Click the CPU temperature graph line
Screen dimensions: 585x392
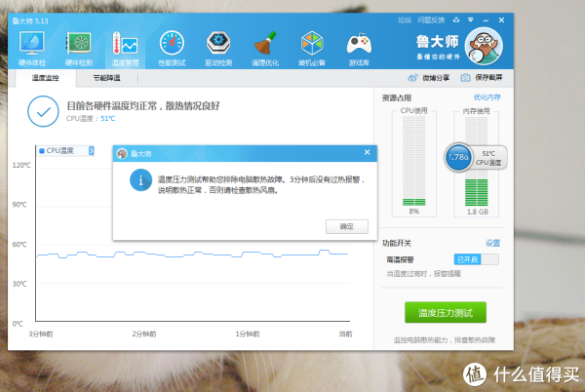pyautogui.click(x=192, y=255)
